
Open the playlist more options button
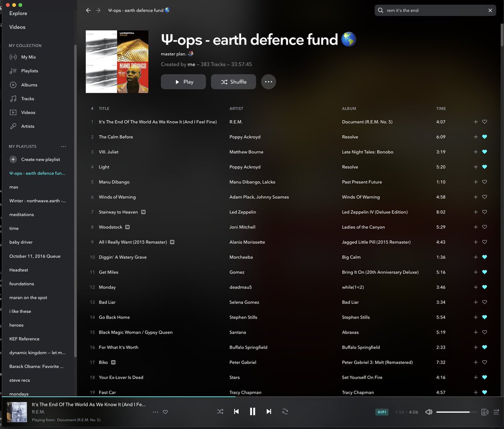(x=268, y=82)
